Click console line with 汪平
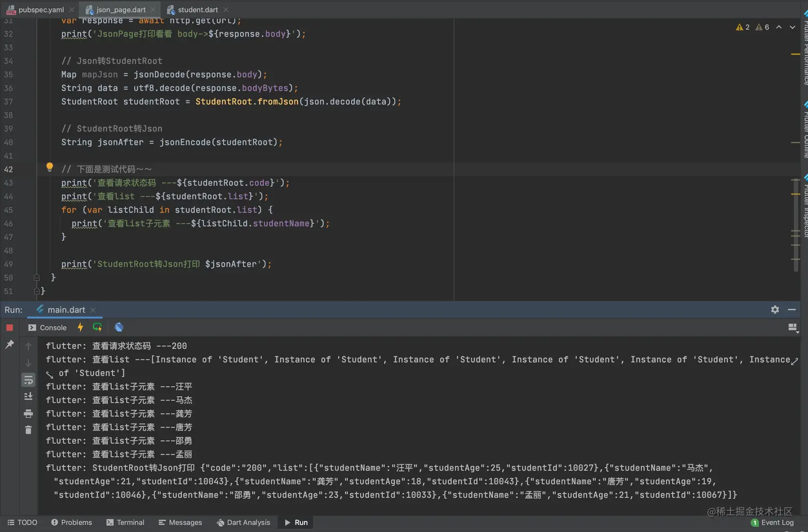Image resolution: width=808 pixels, height=532 pixels. pyautogui.click(x=119, y=387)
